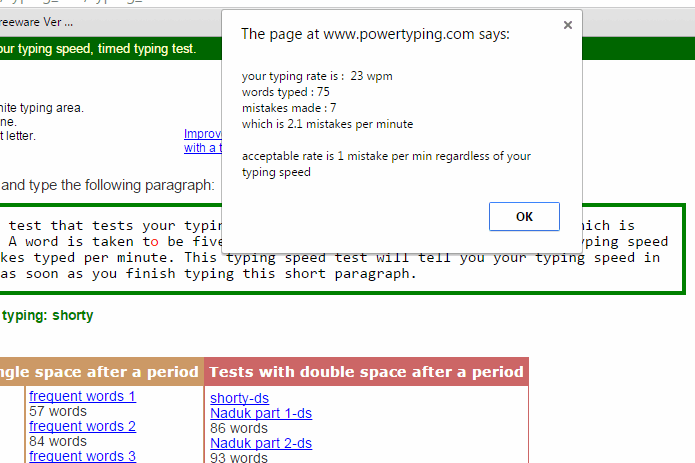The height and width of the screenshot is (463, 695).
Task: Click 'which is 2.1 mistakes per minute'
Action: point(327,124)
